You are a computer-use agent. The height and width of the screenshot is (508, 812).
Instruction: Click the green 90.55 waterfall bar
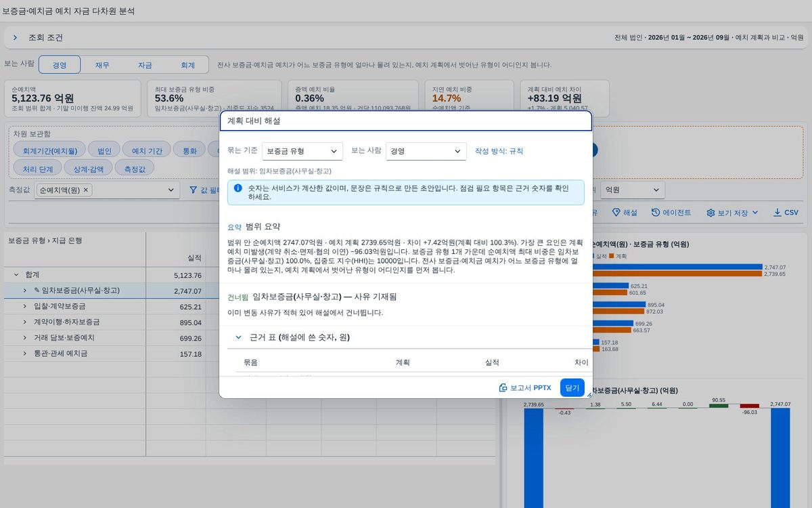pos(719,406)
